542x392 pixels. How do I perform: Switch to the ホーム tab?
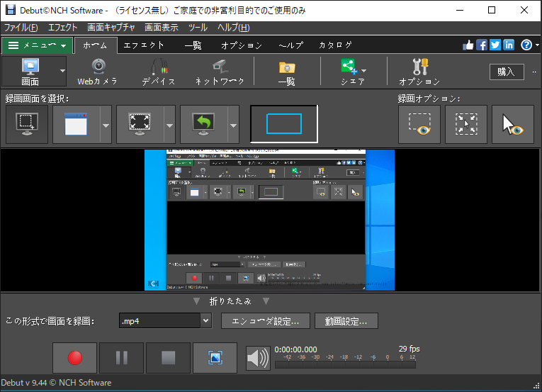click(96, 45)
